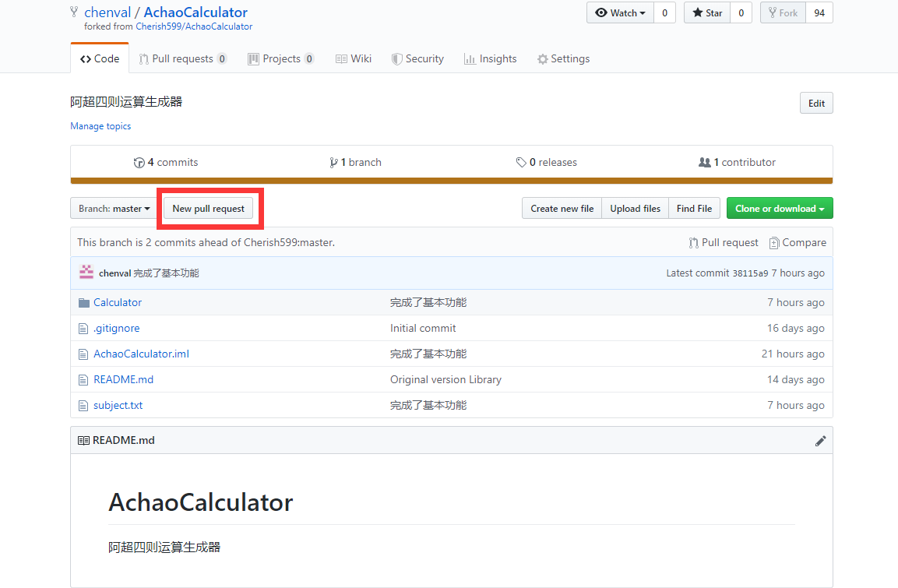Star the repository

tap(707, 12)
